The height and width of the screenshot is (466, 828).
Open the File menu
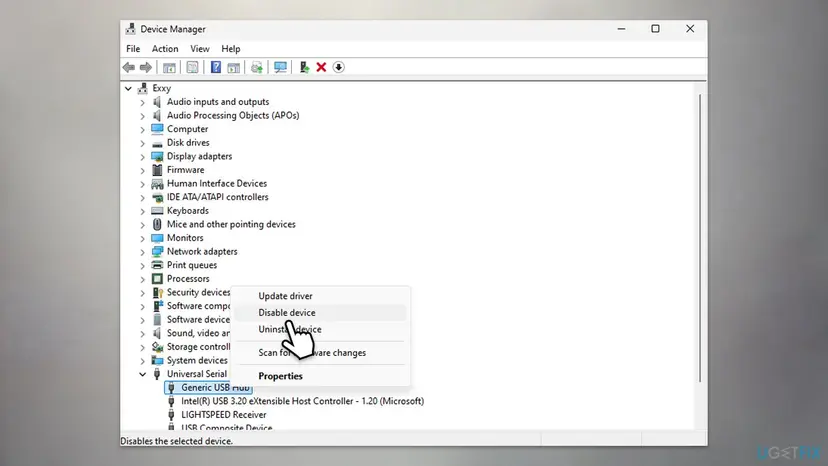(x=133, y=49)
